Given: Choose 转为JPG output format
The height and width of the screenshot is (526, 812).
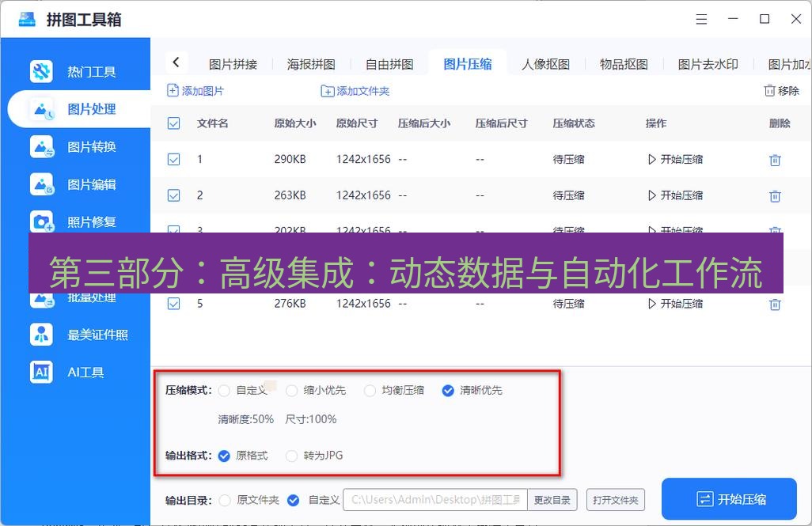Looking at the screenshot, I should [291, 456].
